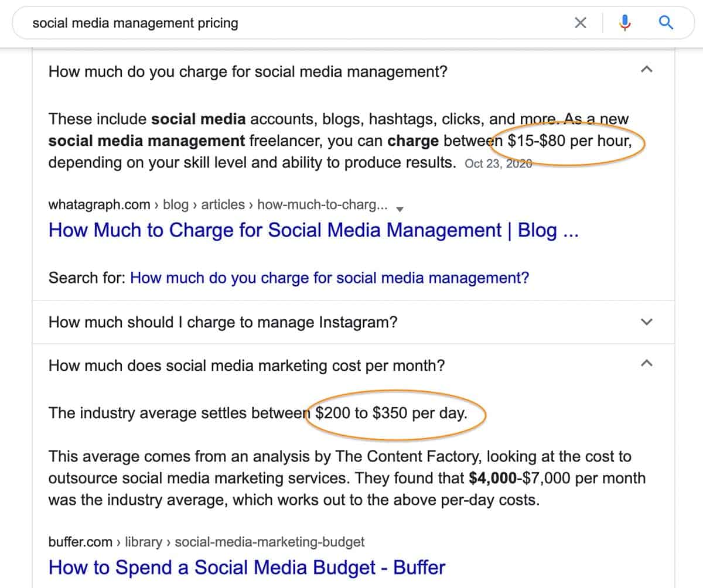Viewport: 703px width, 588px height.
Task: Click the whatagraph.com breadcrumb path
Action: [217, 204]
